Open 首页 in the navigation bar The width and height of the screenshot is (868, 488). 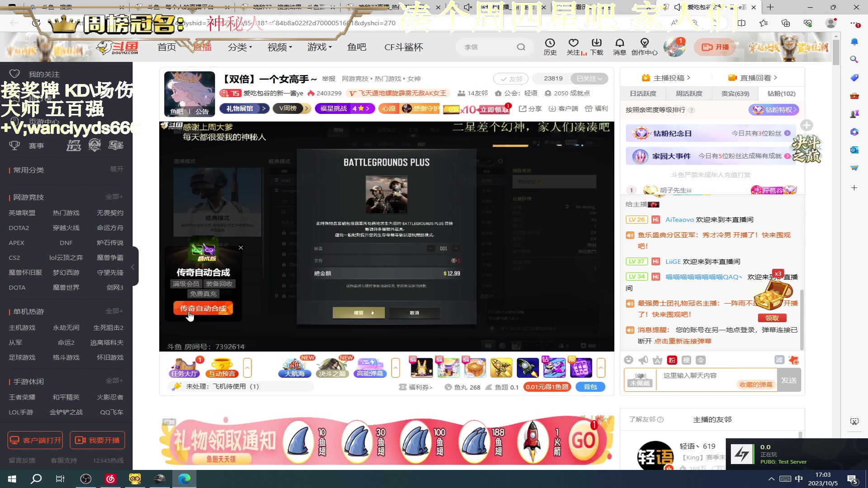tap(166, 47)
